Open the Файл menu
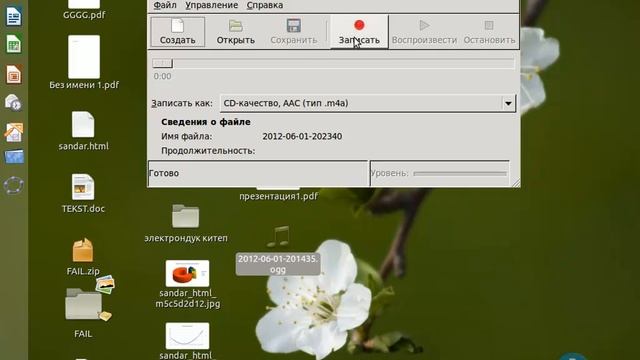 (165, 5)
